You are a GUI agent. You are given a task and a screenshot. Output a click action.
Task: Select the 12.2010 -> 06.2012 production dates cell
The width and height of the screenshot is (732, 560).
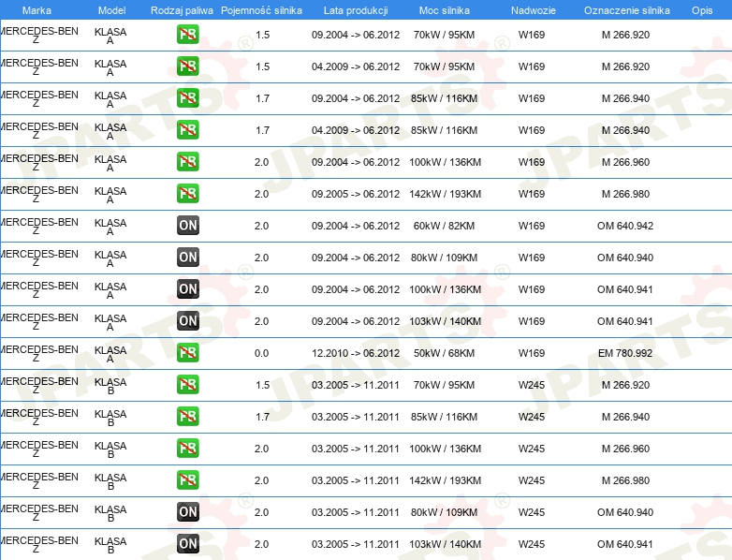click(x=356, y=353)
